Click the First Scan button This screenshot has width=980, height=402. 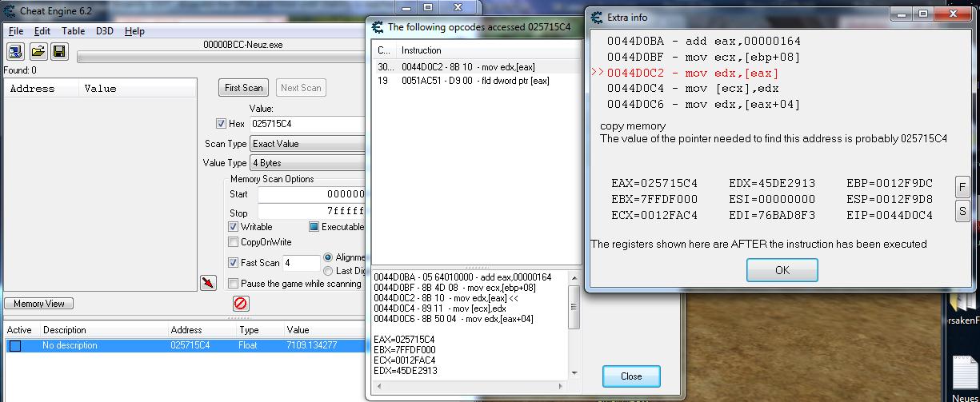click(243, 88)
